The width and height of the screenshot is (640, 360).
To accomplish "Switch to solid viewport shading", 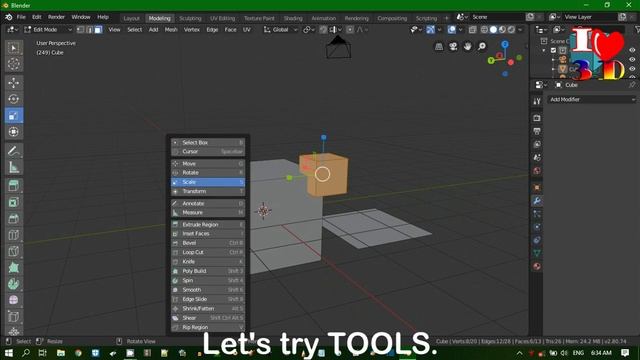I will coord(493,29).
